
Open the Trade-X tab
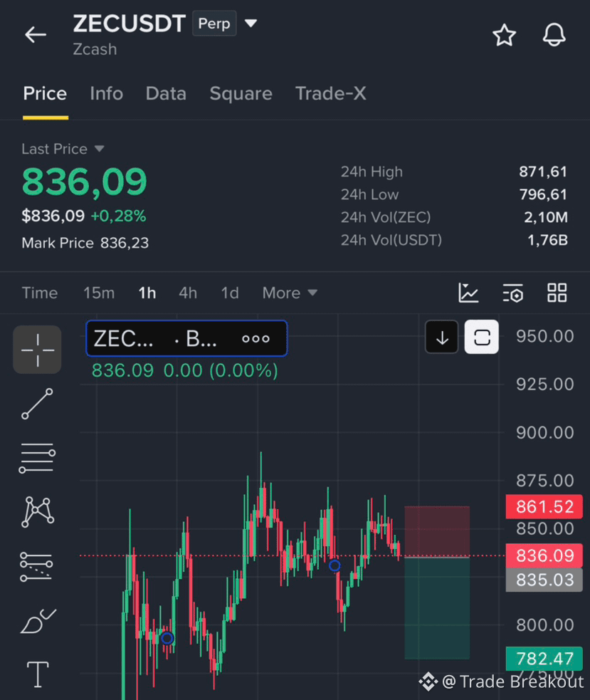(x=331, y=94)
